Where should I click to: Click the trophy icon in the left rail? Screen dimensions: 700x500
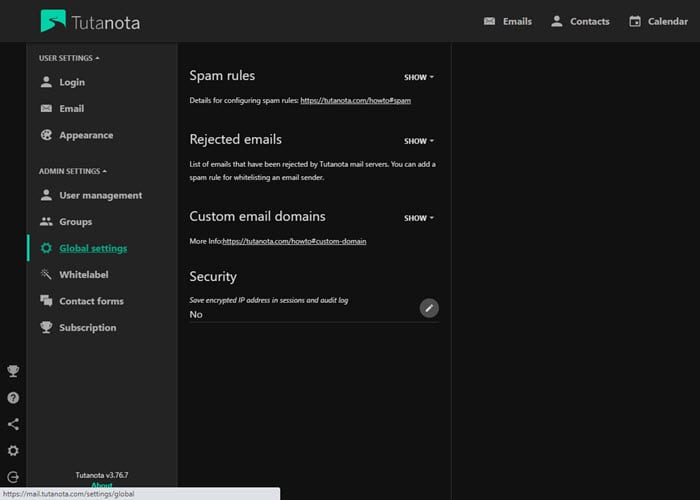13,371
